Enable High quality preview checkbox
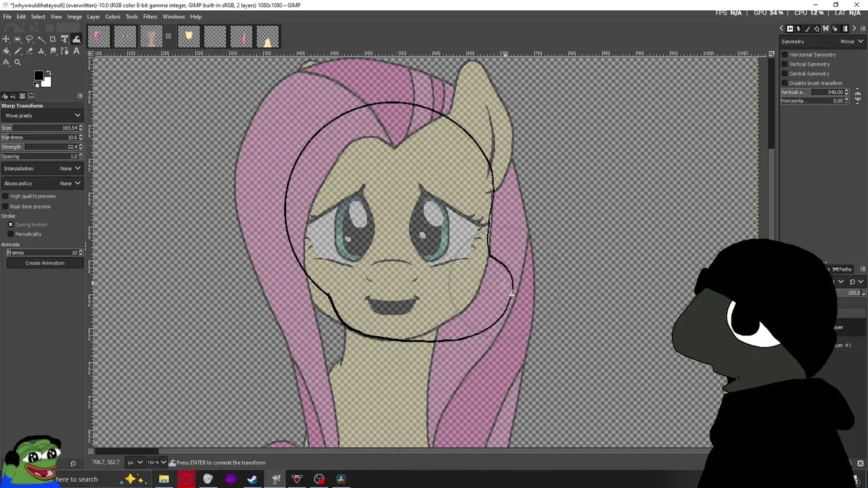This screenshot has width=868, height=488. click(x=5, y=196)
